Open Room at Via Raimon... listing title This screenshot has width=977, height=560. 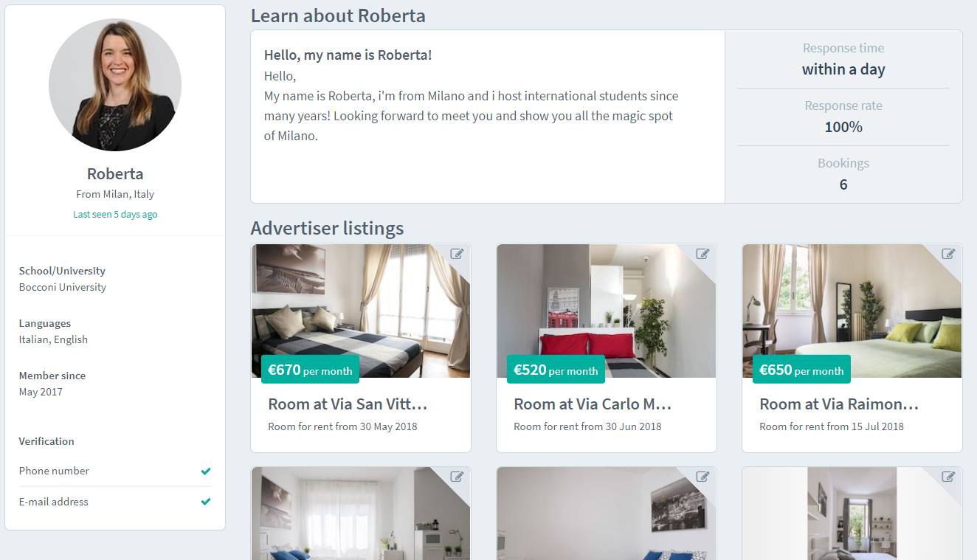(x=839, y=404)
